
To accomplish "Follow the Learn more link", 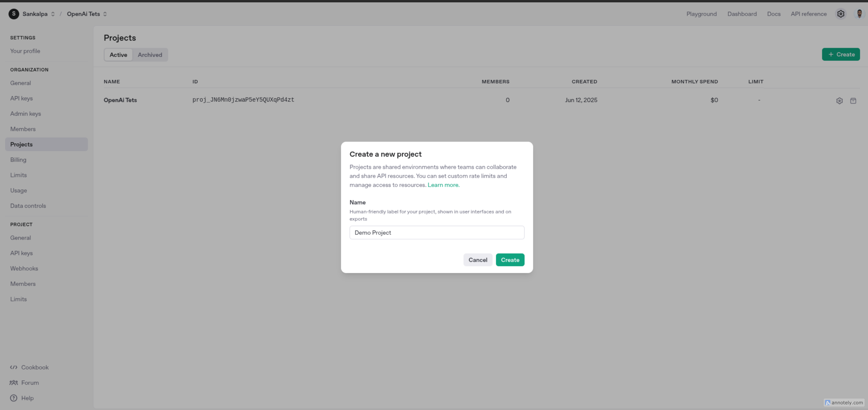I will (443, 185).
